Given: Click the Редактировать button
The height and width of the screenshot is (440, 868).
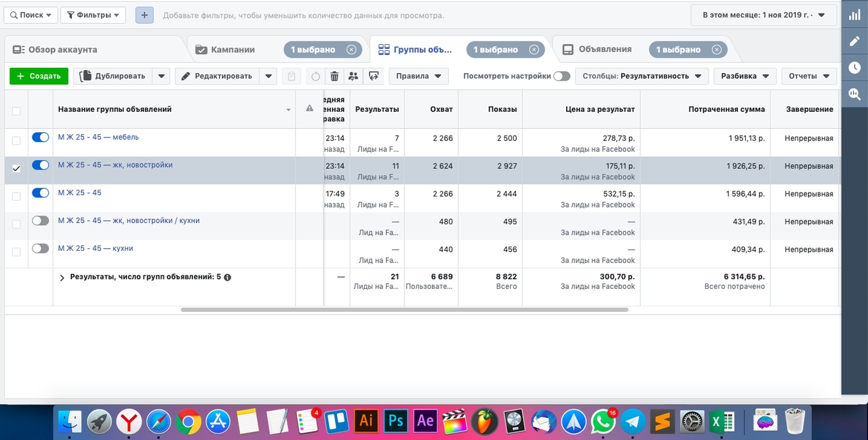Looking at the screenshot, I should 218,76.
